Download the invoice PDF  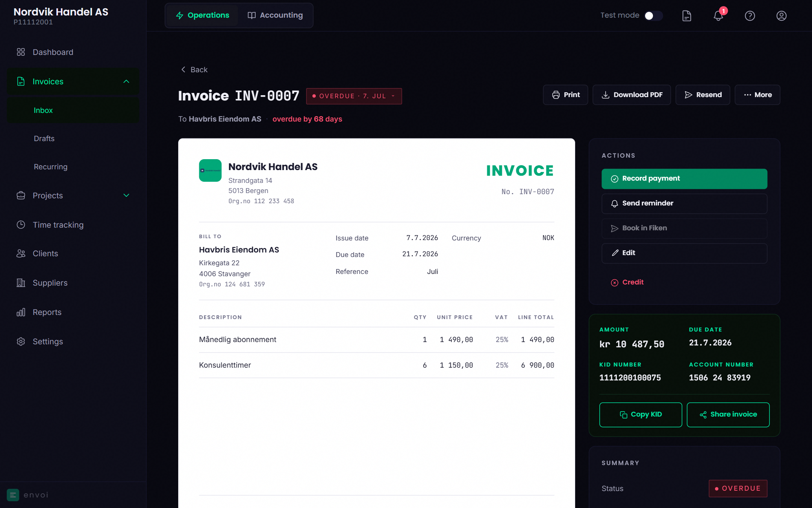(632, 95)
